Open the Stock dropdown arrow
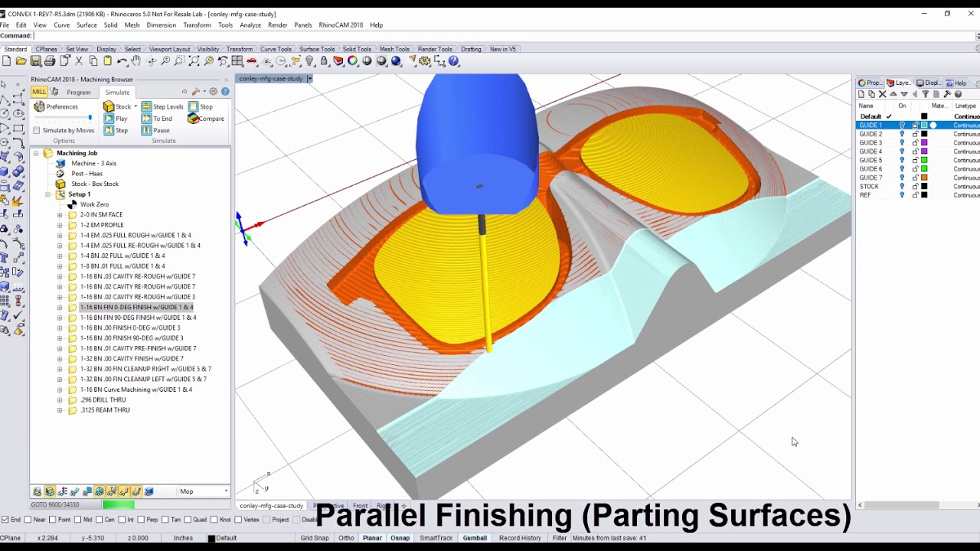 (136, 106)
